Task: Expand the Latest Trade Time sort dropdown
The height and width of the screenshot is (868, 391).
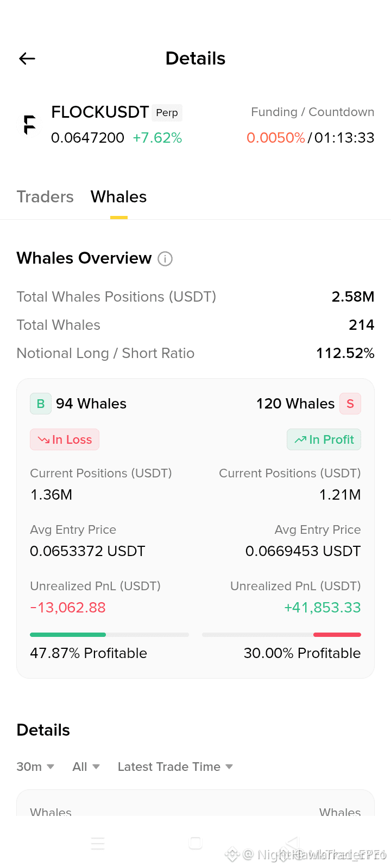Action: tap(175, 767)
